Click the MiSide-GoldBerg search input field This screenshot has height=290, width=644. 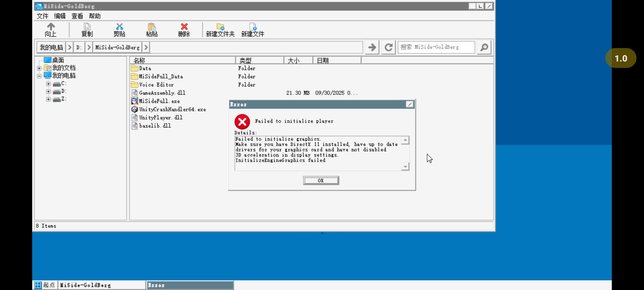coord(436,47)
